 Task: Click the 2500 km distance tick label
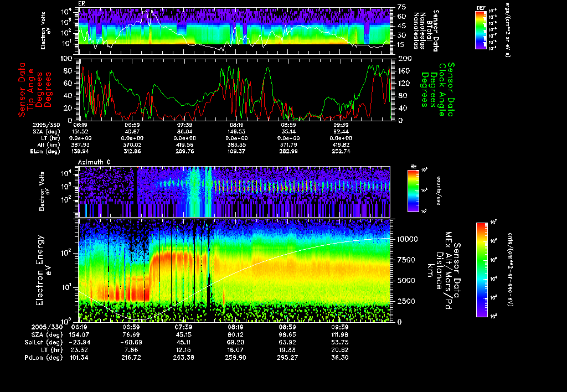406,301
